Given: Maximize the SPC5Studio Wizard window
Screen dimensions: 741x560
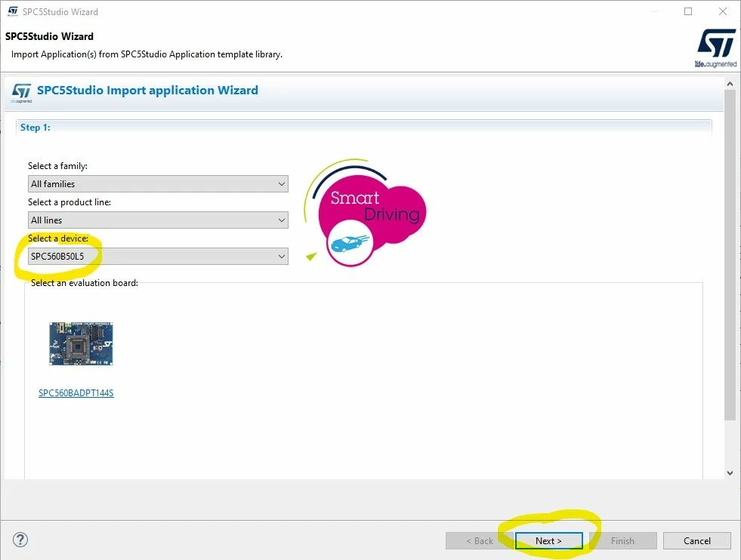Looking at the screenshot, I should [688, 11].
